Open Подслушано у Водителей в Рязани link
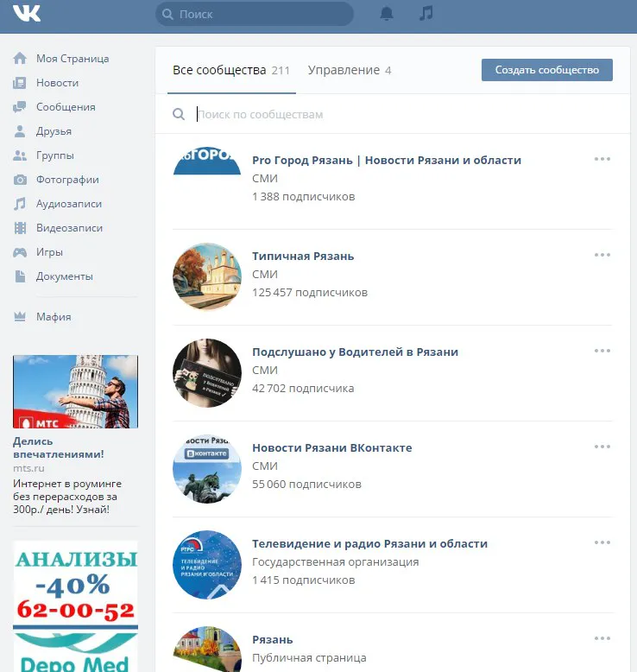Screen dimensions: 637x672 click(x=355, y=352)
